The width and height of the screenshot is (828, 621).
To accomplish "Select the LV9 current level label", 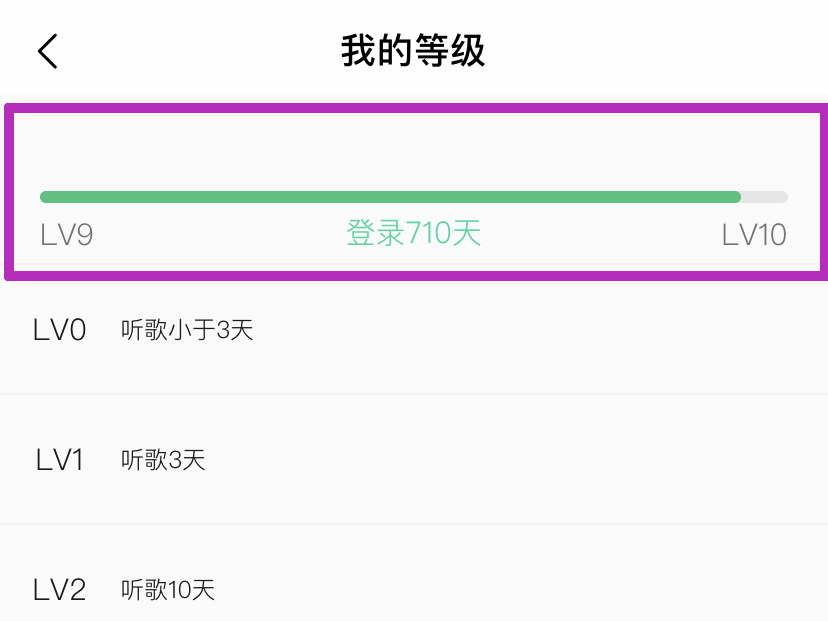I will pyautogui.click(x=67, y=235).
